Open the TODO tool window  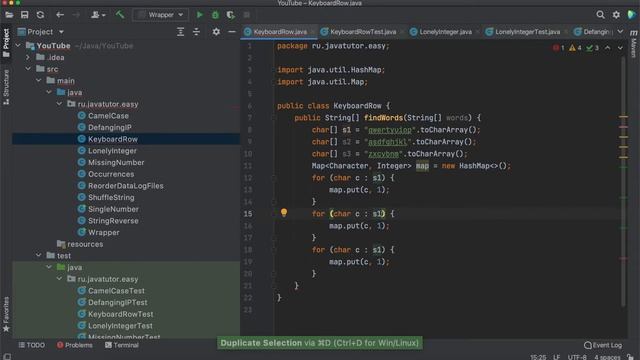coord(31,345)
